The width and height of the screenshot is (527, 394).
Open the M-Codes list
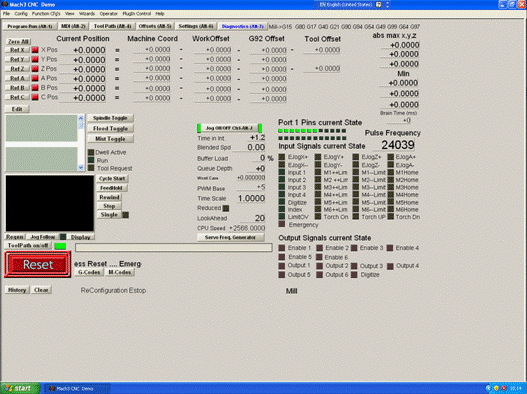point(120,272)
